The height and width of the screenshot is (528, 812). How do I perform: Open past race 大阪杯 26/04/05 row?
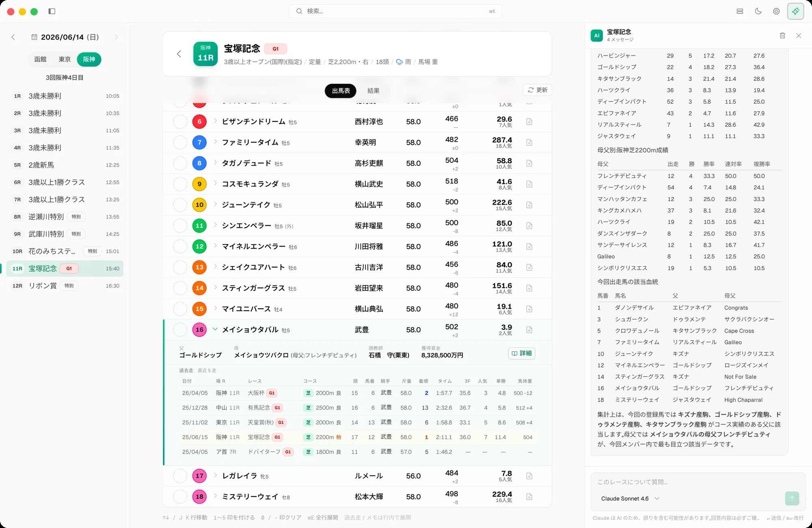[357, 393]
